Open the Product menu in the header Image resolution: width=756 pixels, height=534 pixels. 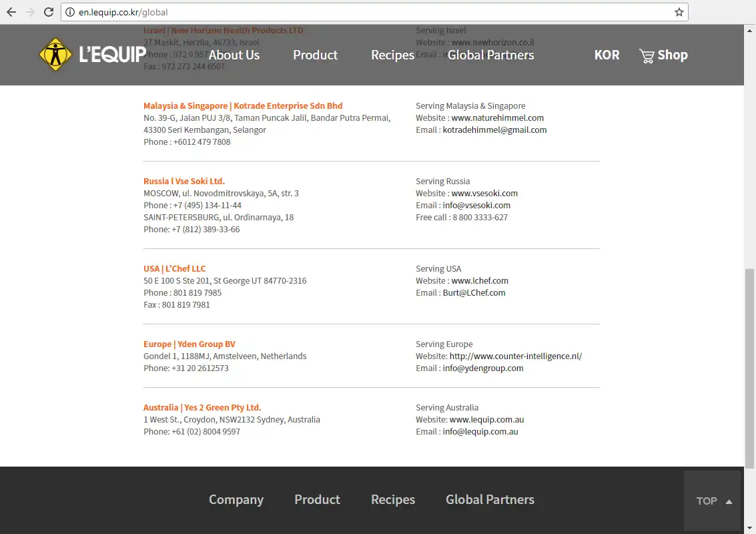[x=316, y=55]
